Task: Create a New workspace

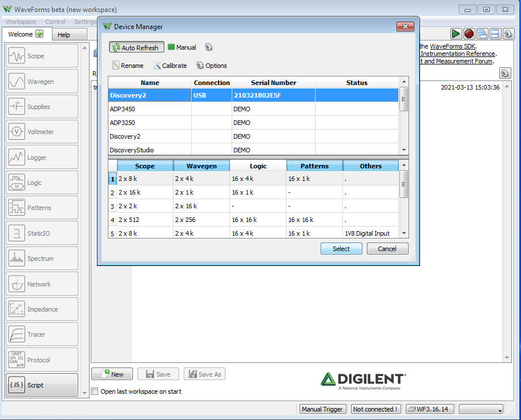Action: tap(112, 374)
